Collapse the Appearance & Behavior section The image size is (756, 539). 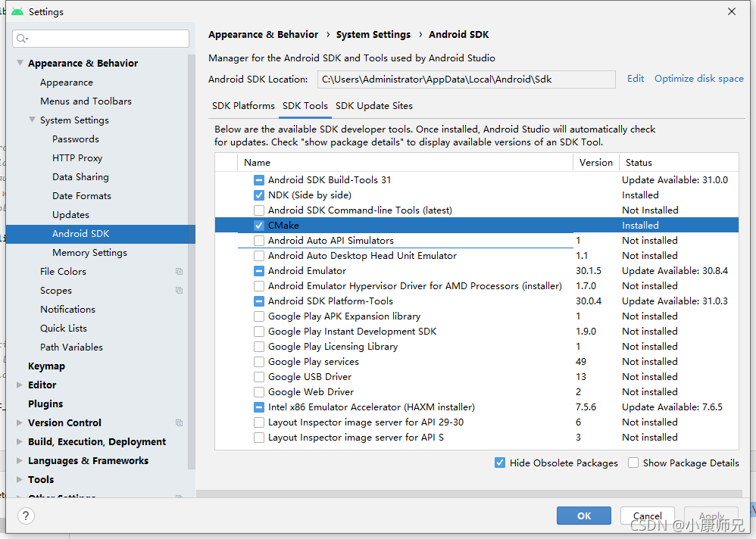20,63
